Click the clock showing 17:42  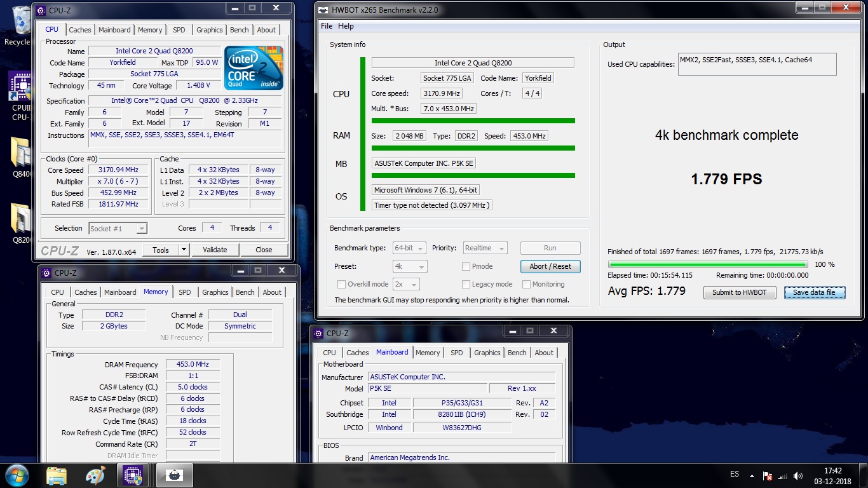(x=833, y=471)
